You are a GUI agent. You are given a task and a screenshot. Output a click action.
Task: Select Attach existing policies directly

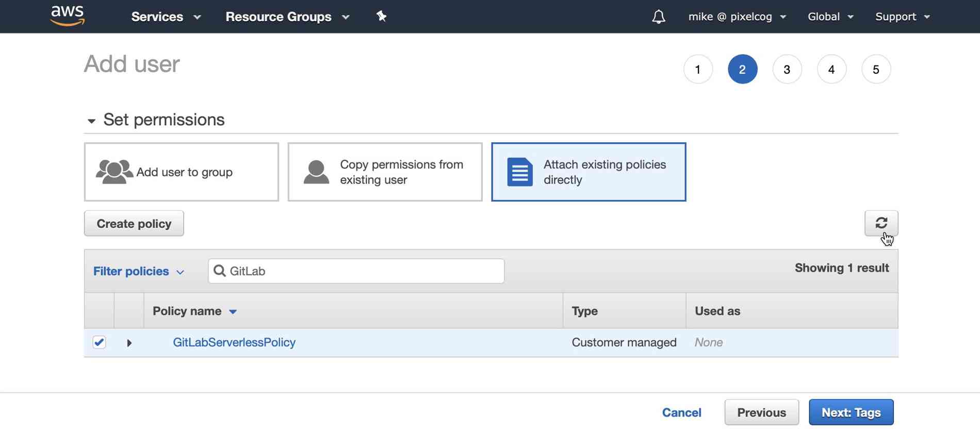[589, 172]
